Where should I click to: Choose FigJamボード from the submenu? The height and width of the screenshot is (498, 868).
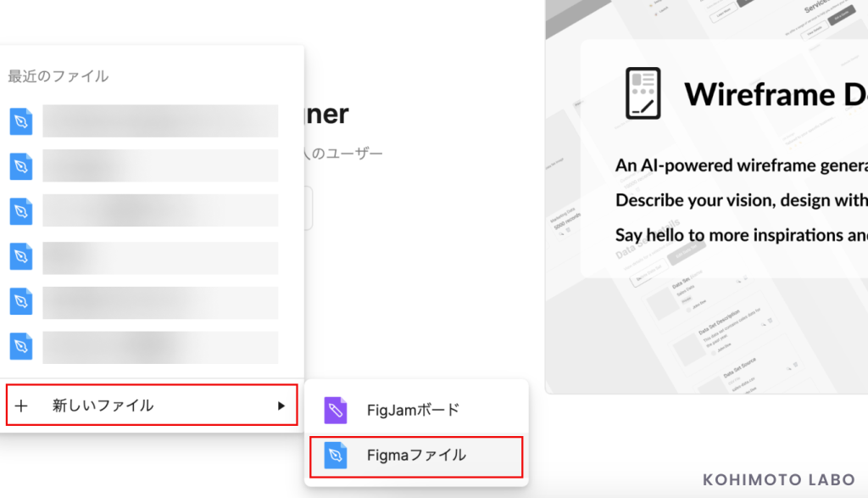416,410
